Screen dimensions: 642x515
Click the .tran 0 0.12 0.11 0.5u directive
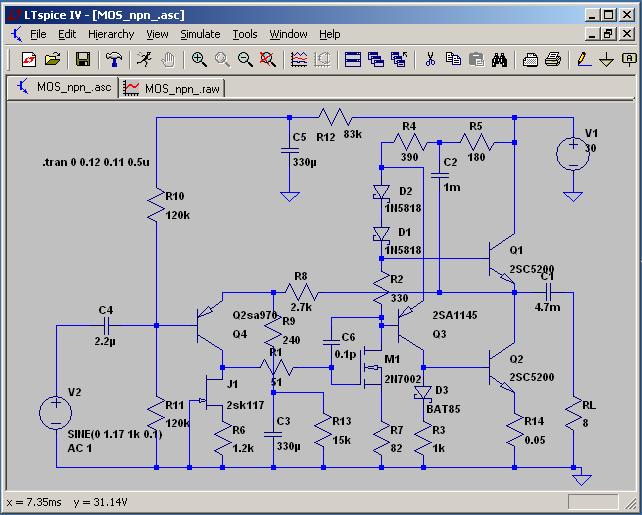tap(96, 162)
